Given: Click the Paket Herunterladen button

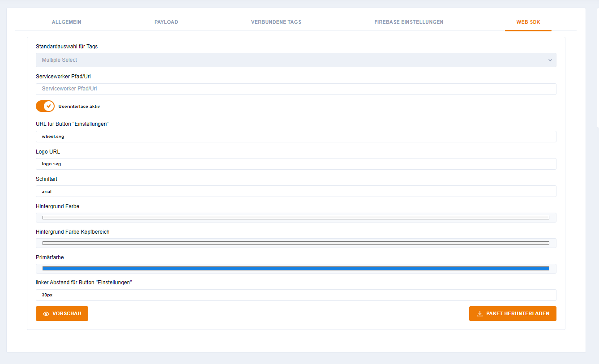Looking at the screenshot, I should [x=513, y=313].
